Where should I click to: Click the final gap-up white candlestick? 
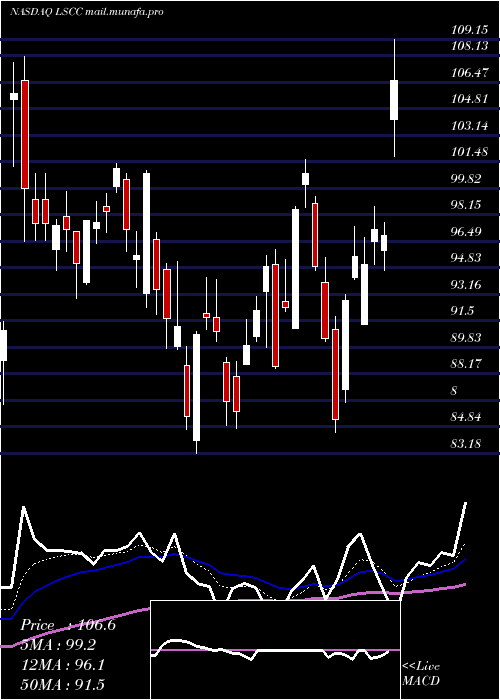tap(394, 100)
